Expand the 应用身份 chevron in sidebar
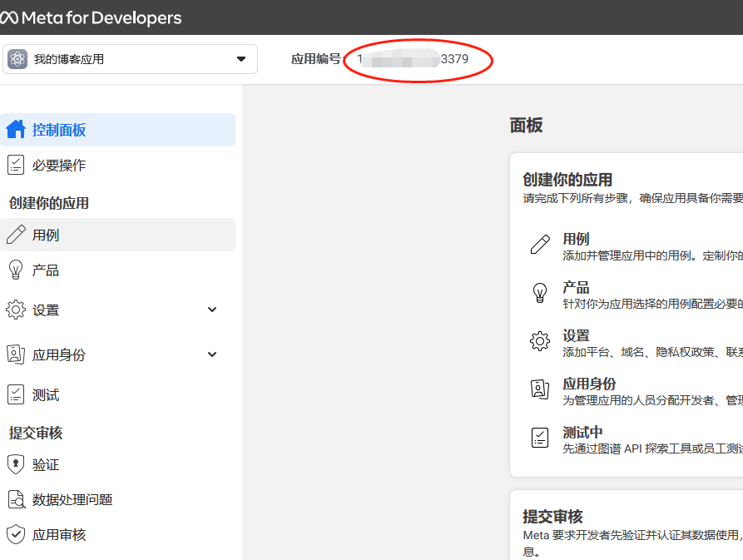 [x=212, y=354]
